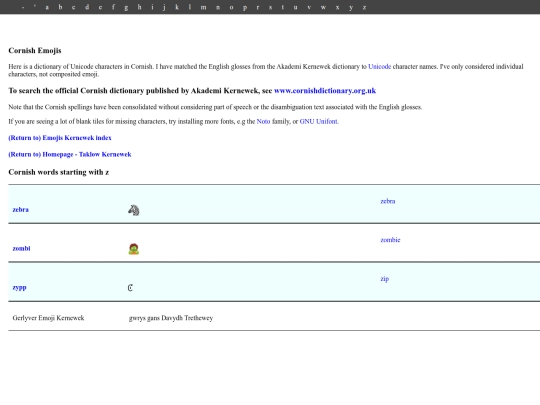This screenshot has height=405, width=540.
Task: Show Cornish words starting with 'p'
Action: 245,7
